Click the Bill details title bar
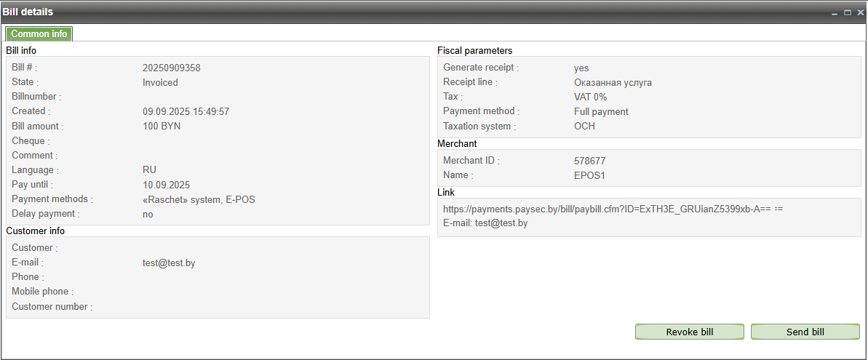Image resolution: width=868 pixels, height=360 pixels. 364,12
